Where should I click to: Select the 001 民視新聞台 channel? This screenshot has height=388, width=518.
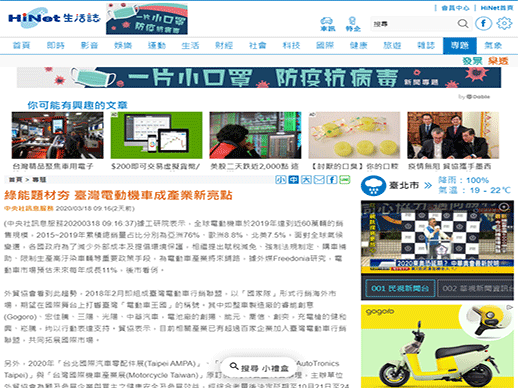pos(400,288)
